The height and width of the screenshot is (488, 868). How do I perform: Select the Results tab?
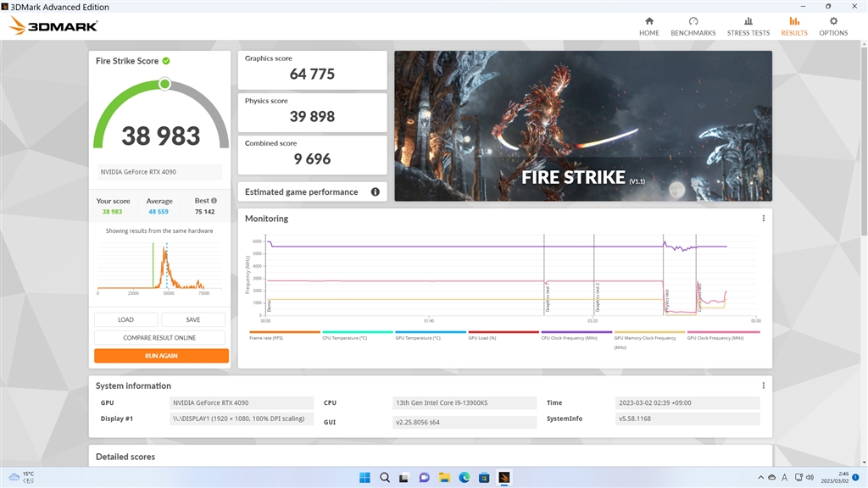click(793, 26)
